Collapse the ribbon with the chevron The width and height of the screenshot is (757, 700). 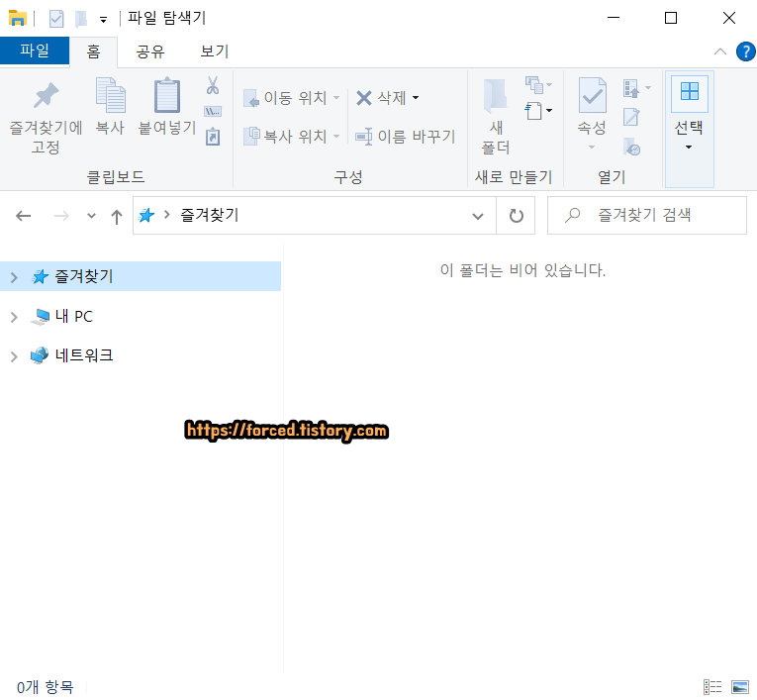coord(719,51)
